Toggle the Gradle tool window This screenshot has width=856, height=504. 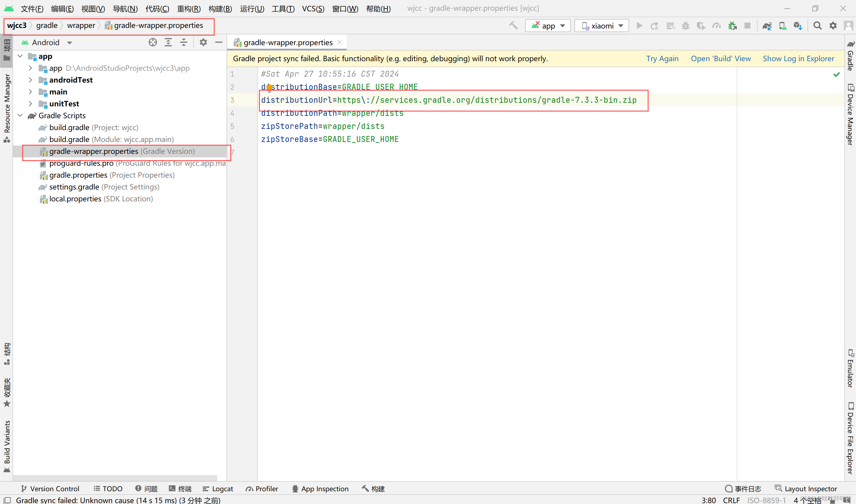(x=850, y=56)
